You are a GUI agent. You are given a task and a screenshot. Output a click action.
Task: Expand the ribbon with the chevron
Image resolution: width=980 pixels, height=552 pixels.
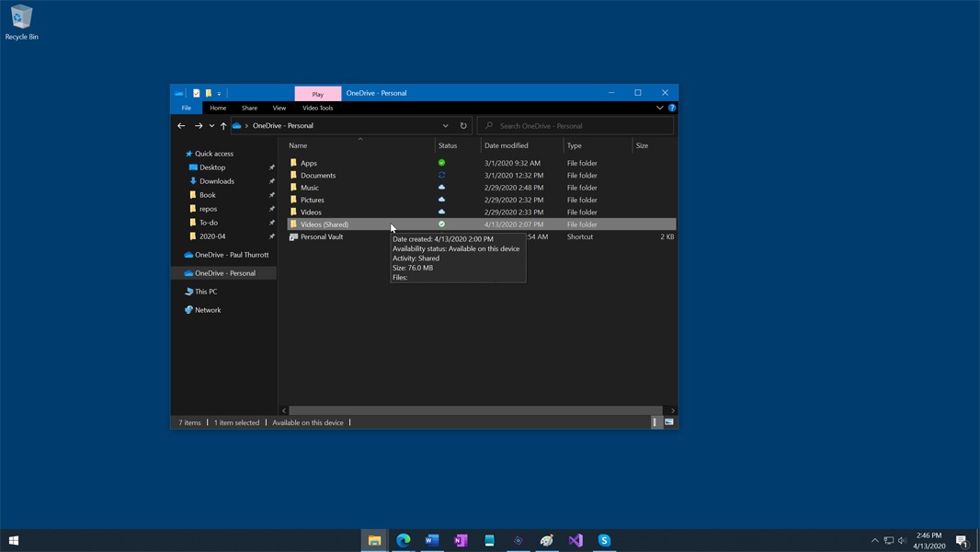click(659, 108)
